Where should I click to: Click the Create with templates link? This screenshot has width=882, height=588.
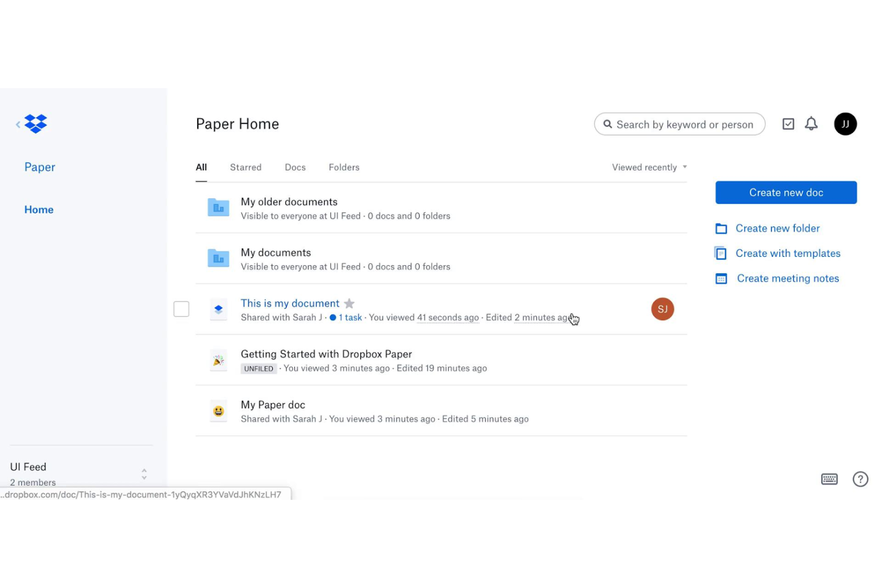tap(787, 253)
